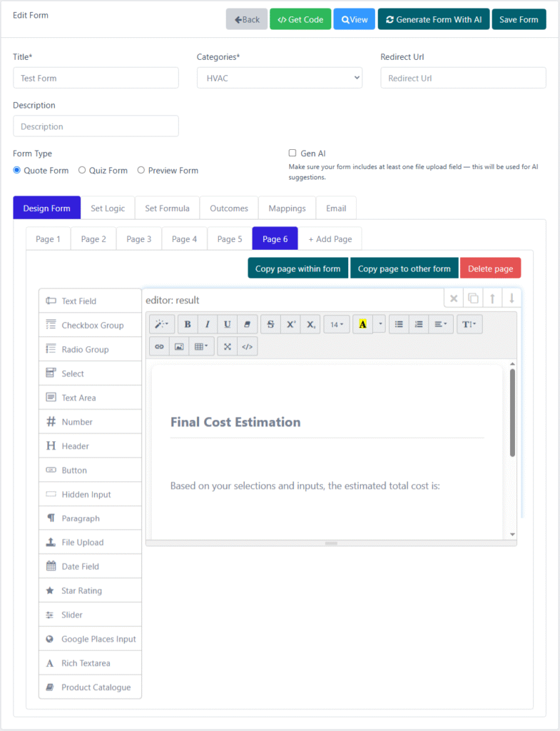Insert a picture into the result editor
The height and width of the screenshot is (731, 560).
(179, 346)
